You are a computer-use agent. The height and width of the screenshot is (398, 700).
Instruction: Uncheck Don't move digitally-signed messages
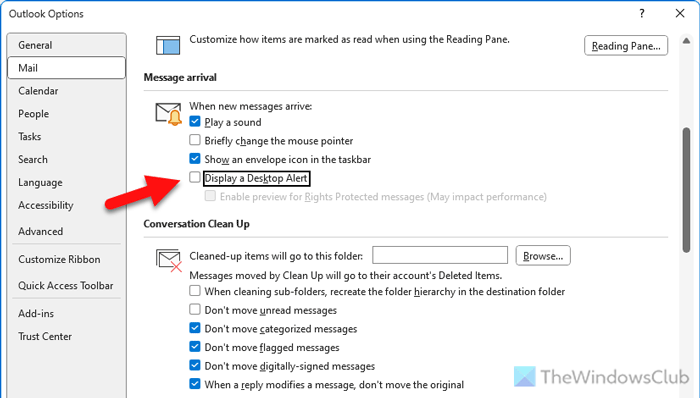pos(195,365)
